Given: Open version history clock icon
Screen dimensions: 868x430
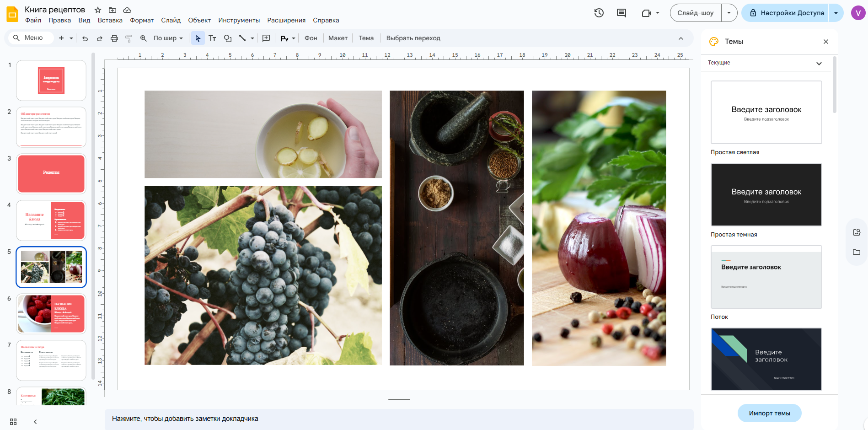Looking at the screenshot, I should [599, 13].
